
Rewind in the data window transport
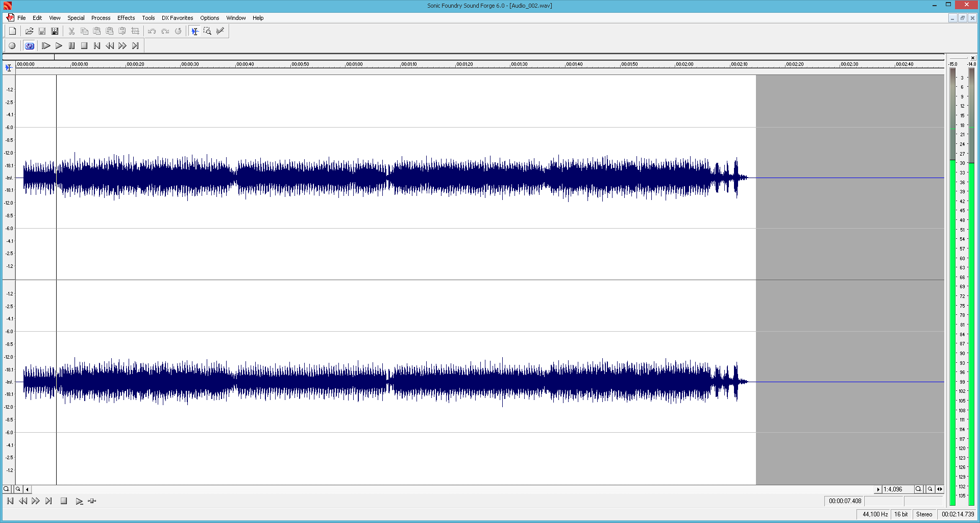(x=23, y=501)
